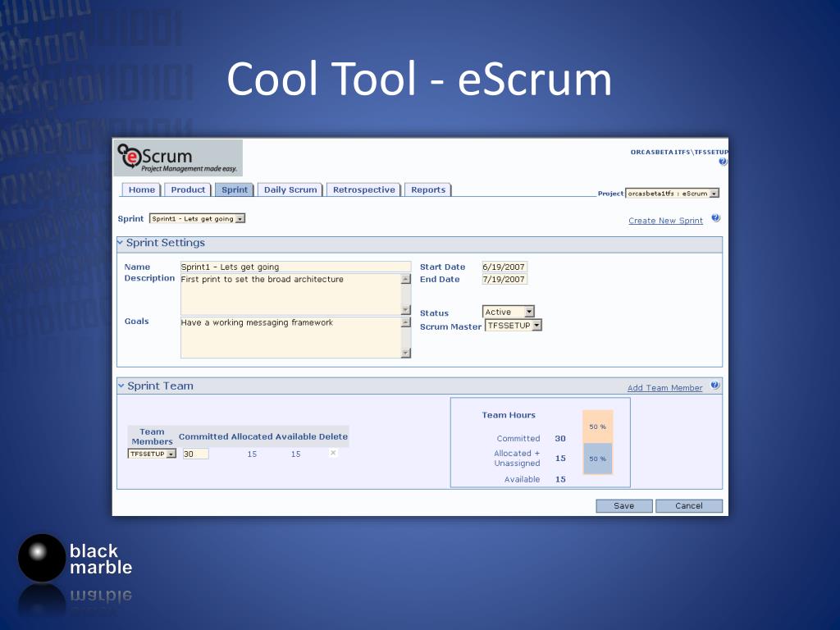Image resolution: width=840 pixels, height=630 pixels.
Task: Click the Add Team Member link
Action: pos(664,388)
